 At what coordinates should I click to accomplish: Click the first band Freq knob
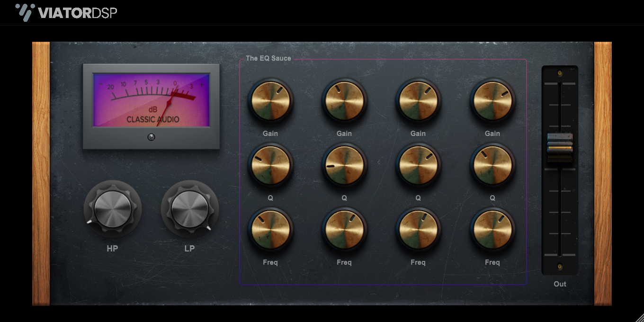pyautogui.click(x=270, y=230)
